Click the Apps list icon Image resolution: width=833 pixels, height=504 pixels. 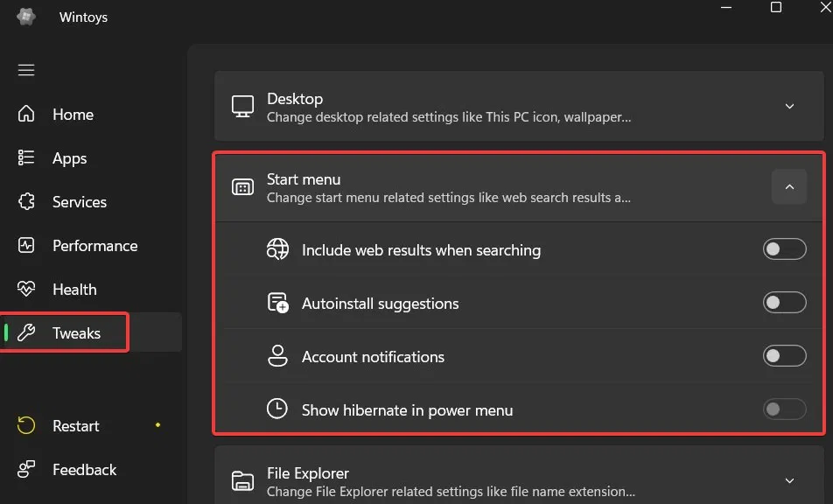[x=26, y=158]
